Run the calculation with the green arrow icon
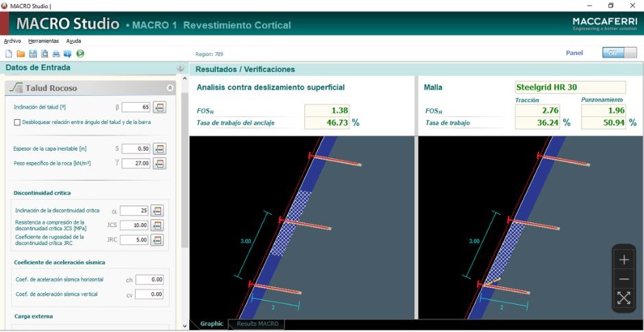 [x=80, y=53]
